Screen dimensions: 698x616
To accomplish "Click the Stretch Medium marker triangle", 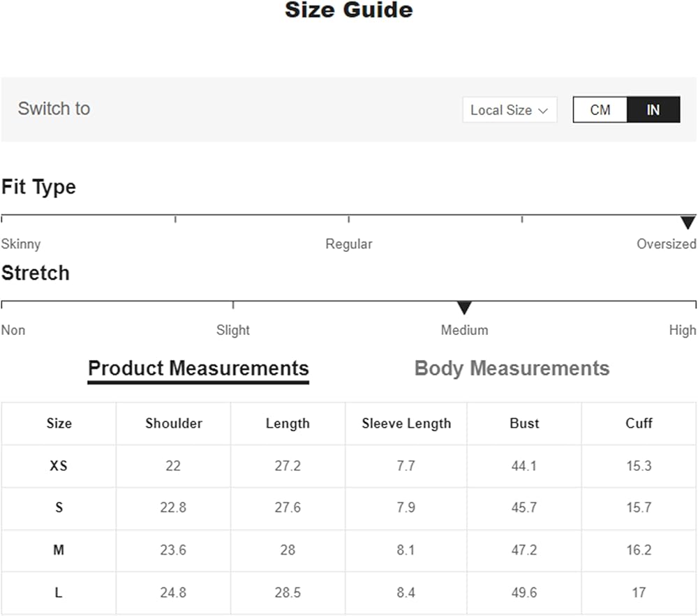I will pos(464,308).
